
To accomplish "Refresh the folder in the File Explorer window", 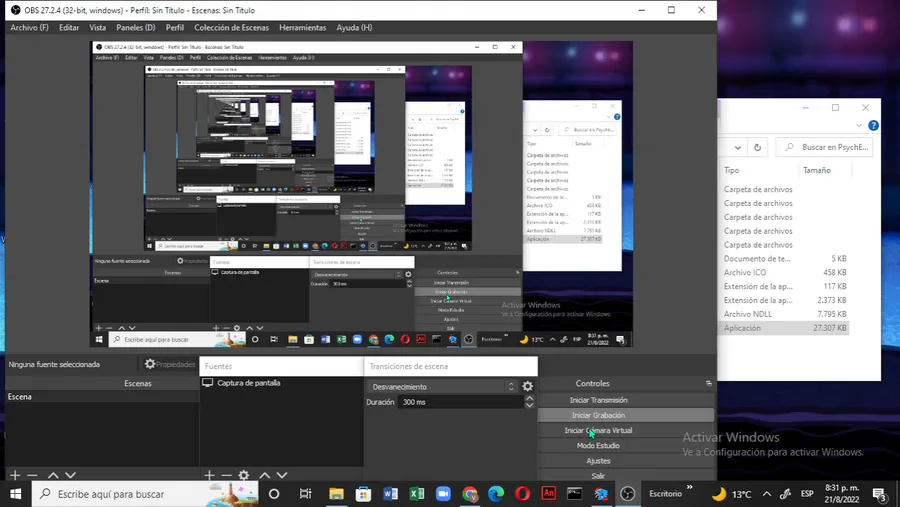I will click(758, 148).
